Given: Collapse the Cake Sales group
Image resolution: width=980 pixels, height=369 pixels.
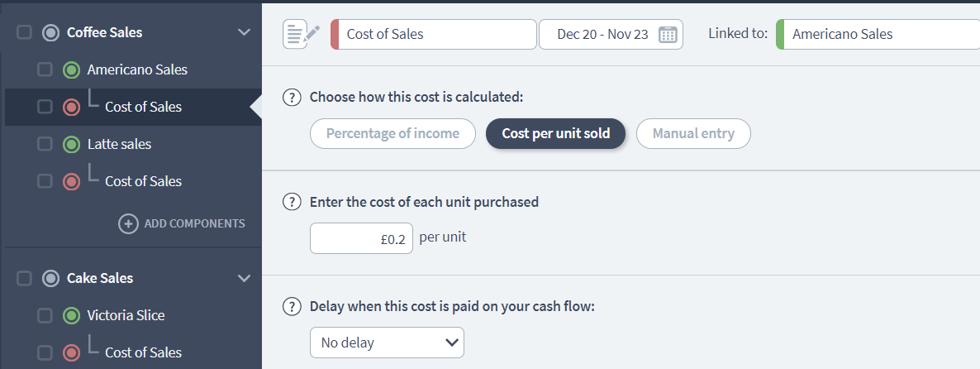Looking at the screenshot, I should click(244, 278).
